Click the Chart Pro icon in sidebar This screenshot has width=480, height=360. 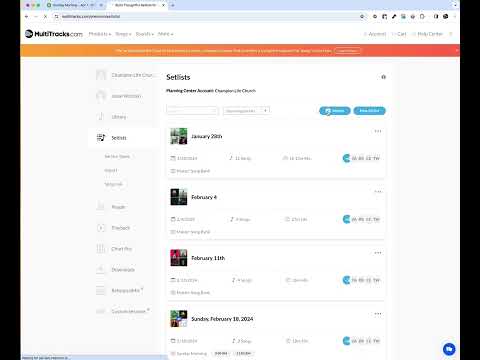tap(101, 249)
